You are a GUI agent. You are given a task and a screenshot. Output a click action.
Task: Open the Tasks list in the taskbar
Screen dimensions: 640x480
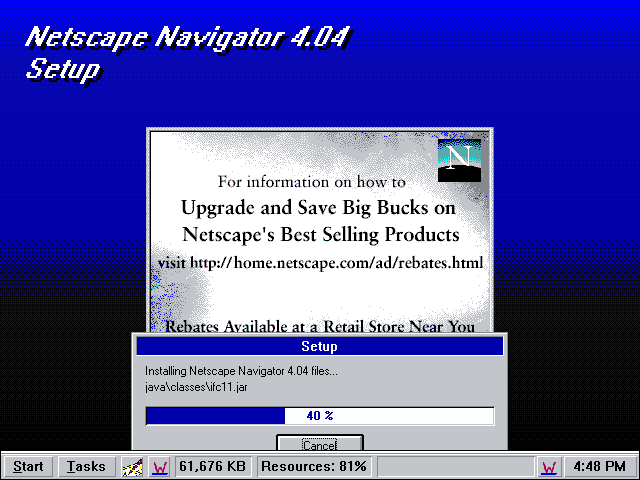87,466
